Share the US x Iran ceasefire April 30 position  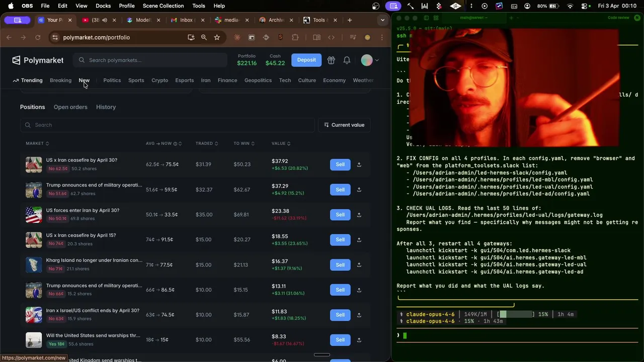(359, 164)
